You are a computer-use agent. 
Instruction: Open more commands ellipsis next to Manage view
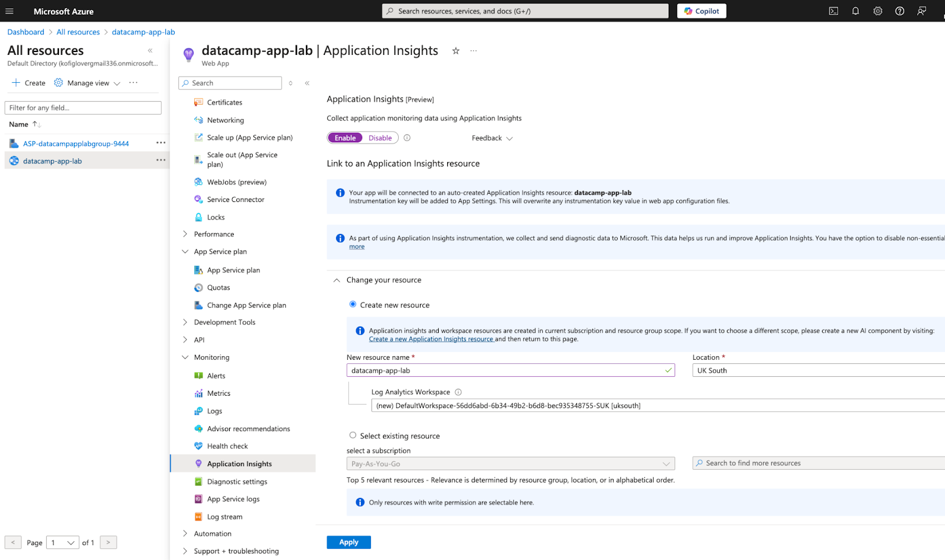133,83
